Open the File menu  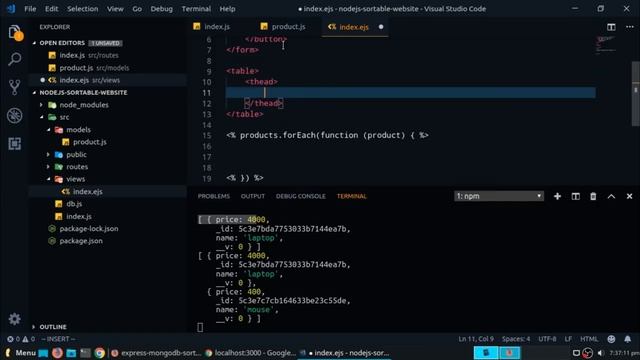pos(30,9)
